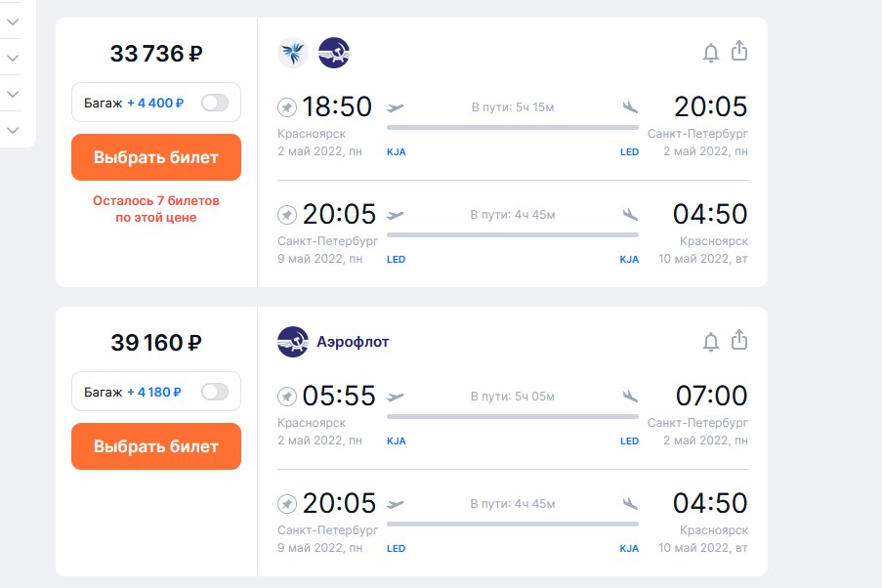Expand the third filter chevron in sidebar
This screenshot has width=882, height=588.
[13, 94]
